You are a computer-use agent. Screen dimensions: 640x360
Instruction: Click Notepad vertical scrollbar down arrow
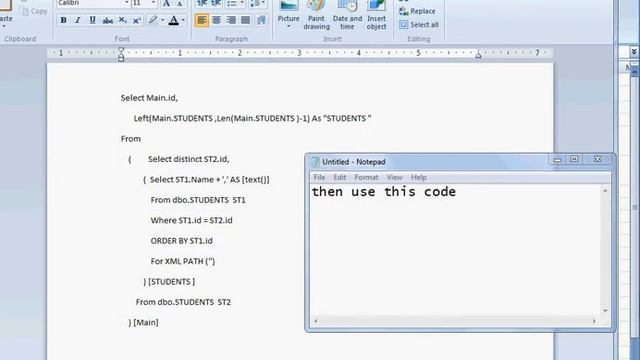coord(605,311)
